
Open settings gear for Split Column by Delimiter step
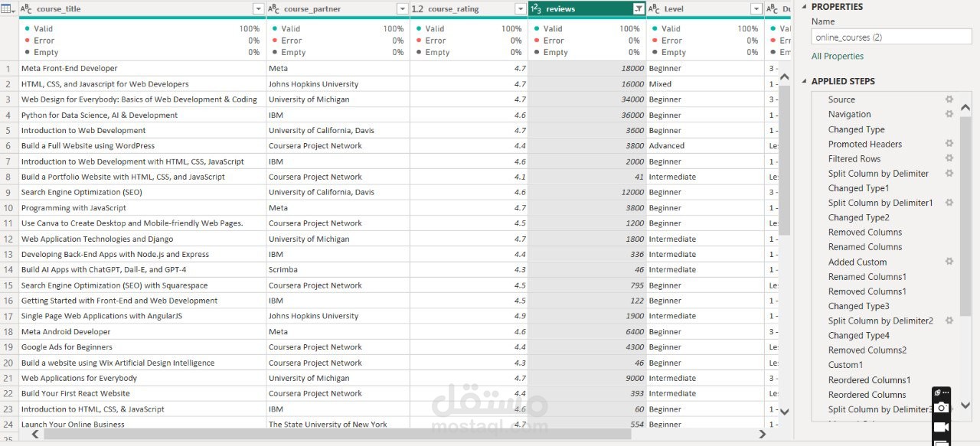point(949,173)
